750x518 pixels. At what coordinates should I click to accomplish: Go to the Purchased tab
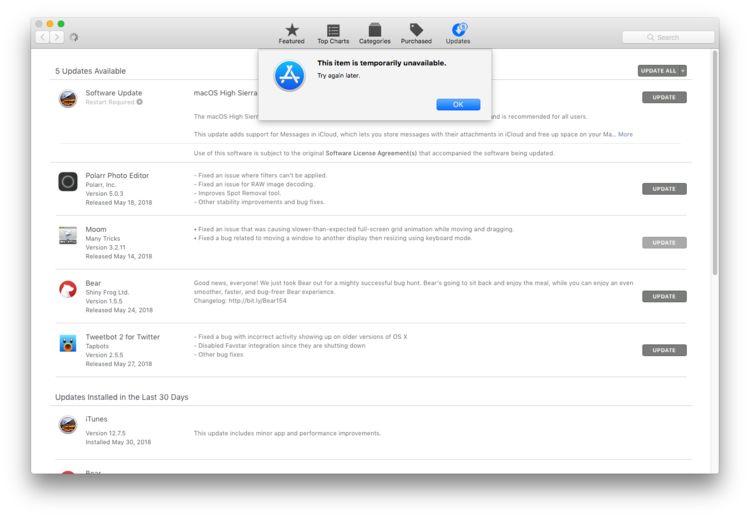[416, 33]
